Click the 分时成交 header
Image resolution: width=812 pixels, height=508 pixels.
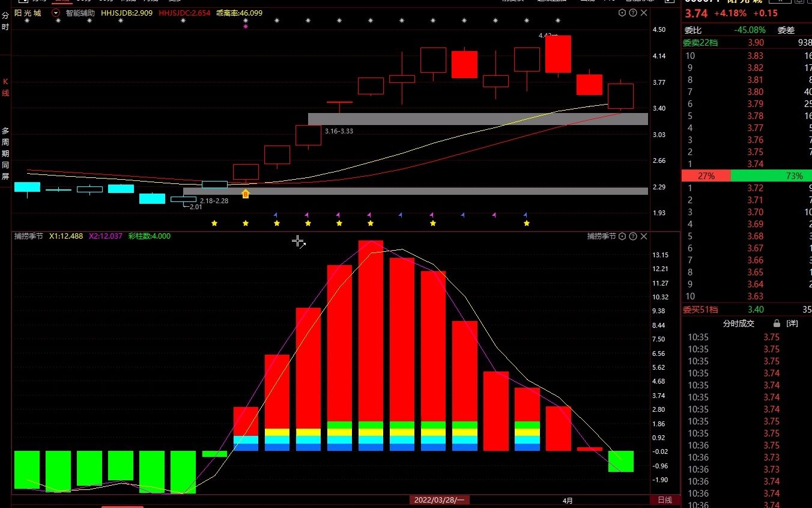point(739,323)
